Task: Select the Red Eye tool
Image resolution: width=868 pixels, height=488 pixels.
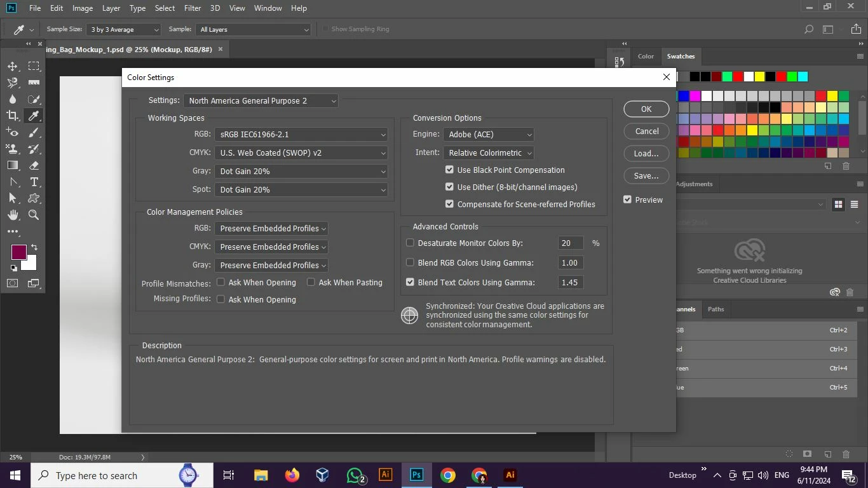Action: coord(13,132)
